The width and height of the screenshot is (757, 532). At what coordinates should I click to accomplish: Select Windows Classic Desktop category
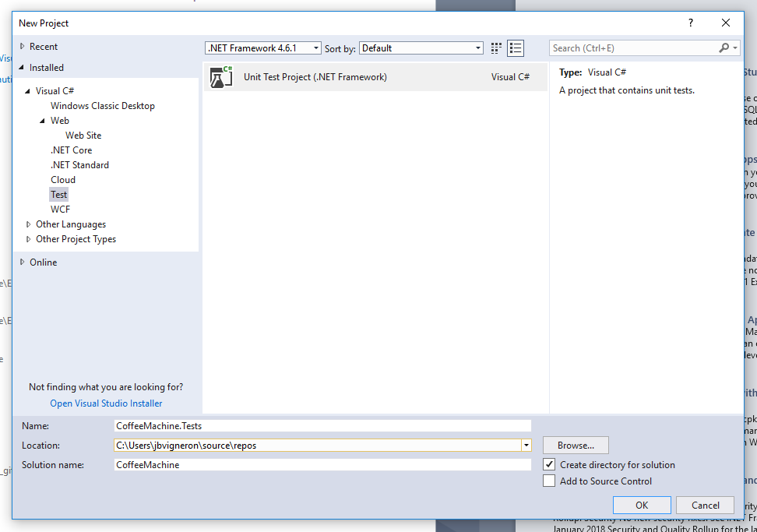pos(103,106)
